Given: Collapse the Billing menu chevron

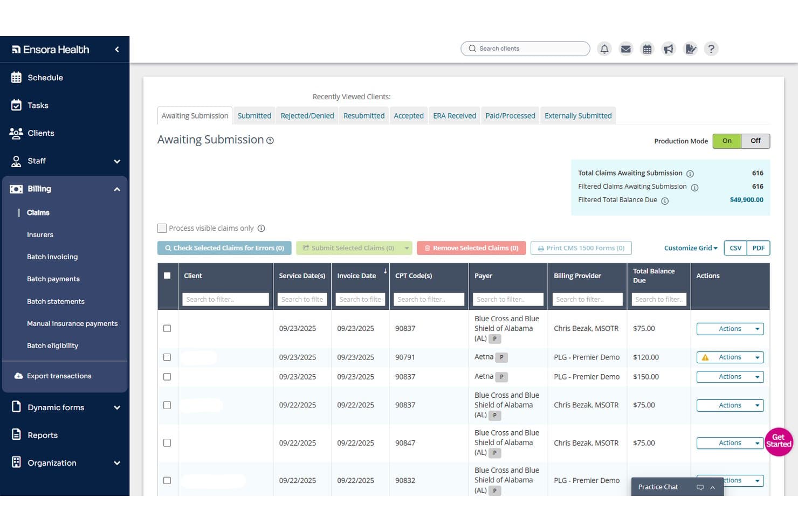Looking at the screenshot, I should coord(117,189).
